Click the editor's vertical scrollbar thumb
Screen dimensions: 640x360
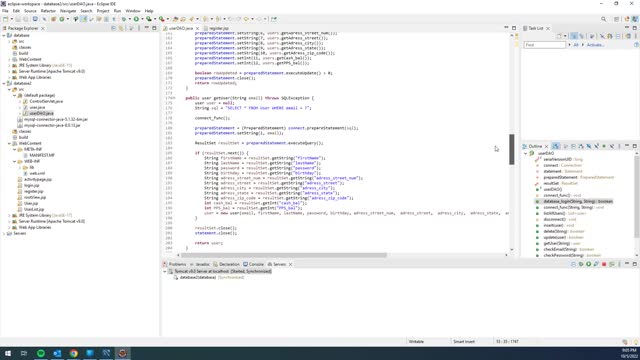(x=512, y=149)
